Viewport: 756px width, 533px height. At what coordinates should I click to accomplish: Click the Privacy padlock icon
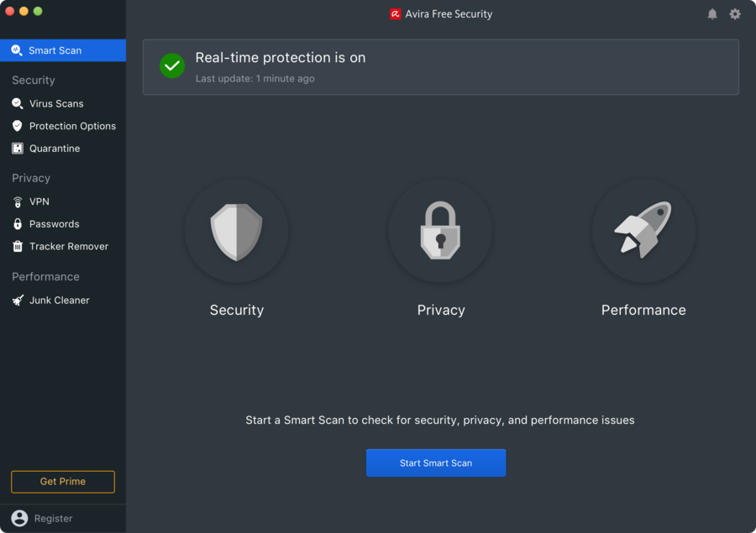coord(440,231)
